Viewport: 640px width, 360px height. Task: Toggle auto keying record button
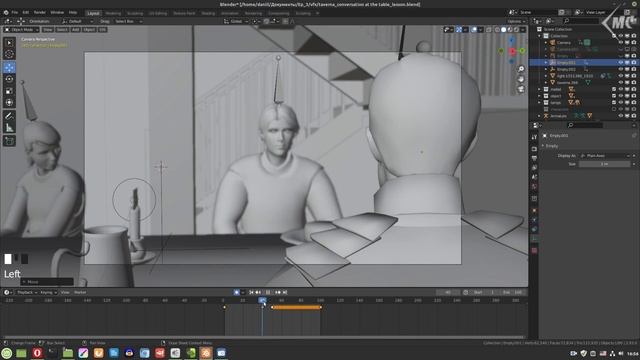(x=236, y=292)
